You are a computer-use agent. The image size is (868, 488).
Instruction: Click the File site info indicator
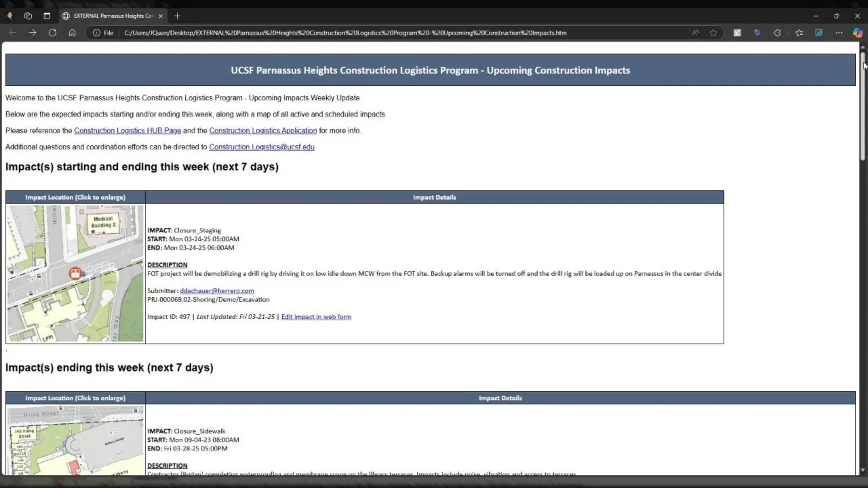103,33
